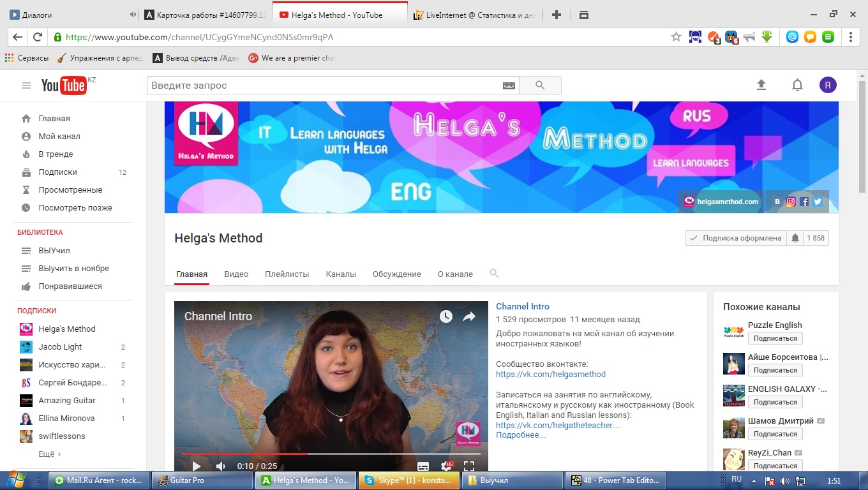Click the upload video arrow icon
The height and width of the screenshot is (490, 868).
(x=761, y=85)
